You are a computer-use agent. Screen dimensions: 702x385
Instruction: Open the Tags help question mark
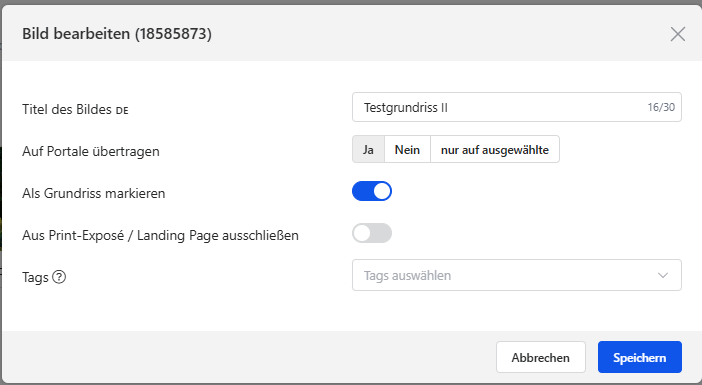pyautogui.click(x=59, y=277)
